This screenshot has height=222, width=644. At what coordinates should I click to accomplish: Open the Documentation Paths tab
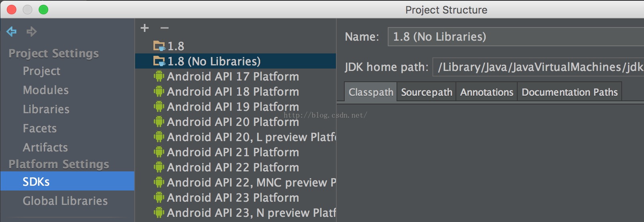pyautogui.click(x=569, y=92)
